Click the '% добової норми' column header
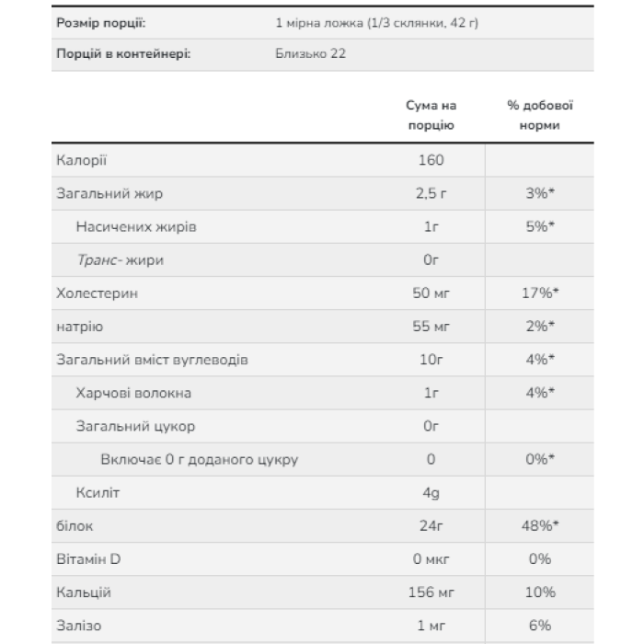 (540, 116)
